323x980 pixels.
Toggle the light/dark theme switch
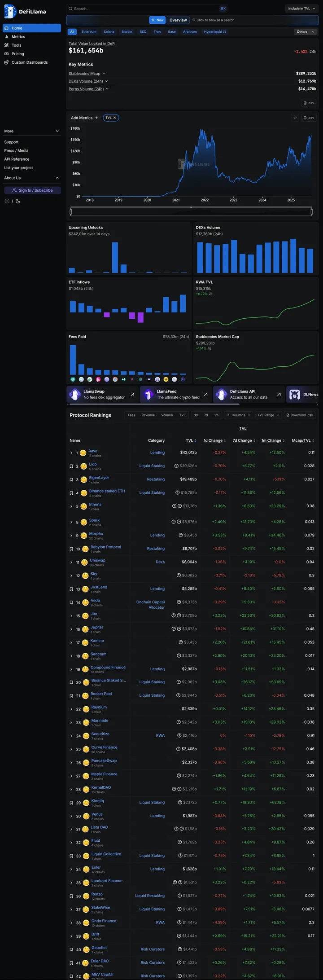click(12, 201)
